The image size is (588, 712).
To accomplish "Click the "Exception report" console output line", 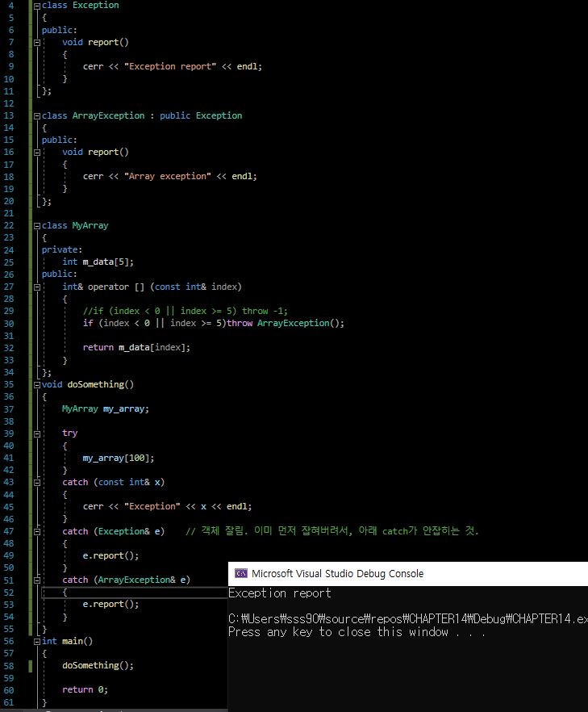I will 279,593.
